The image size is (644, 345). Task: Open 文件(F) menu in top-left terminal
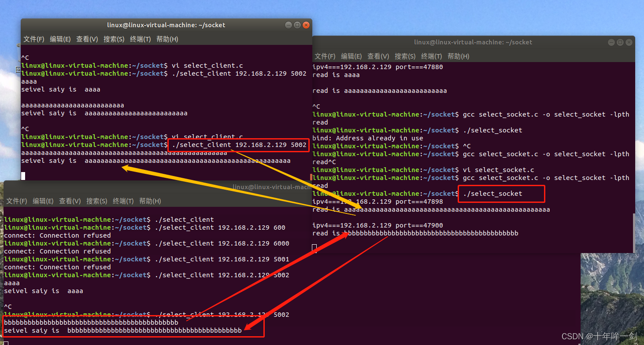tap(34, 39)
